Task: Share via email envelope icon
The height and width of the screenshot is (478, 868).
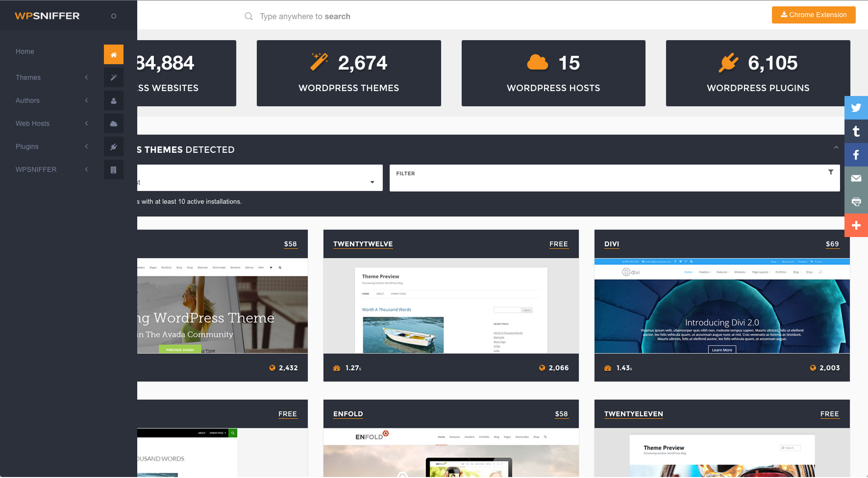Action: tap(856, 178)
